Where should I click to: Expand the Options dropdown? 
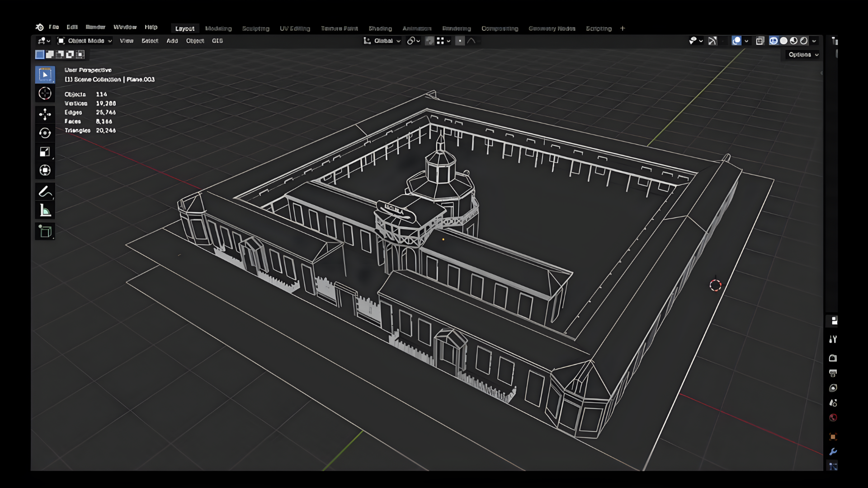coord(803,55)
